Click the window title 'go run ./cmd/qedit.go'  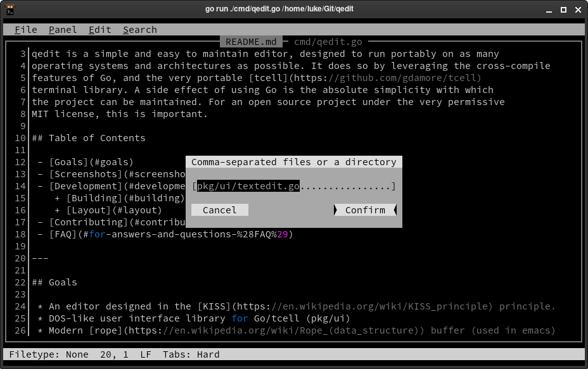pyautogui.click(x=279, y=9)
